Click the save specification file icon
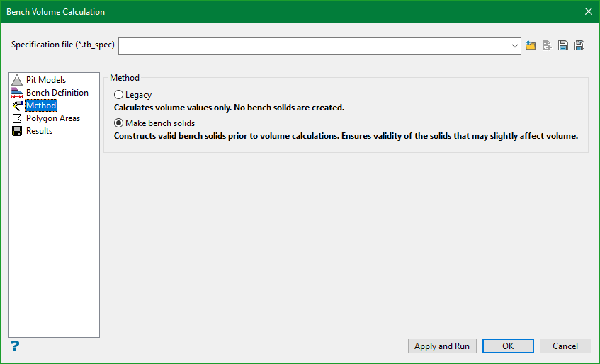The image size is (600, 364). (563, 46)
